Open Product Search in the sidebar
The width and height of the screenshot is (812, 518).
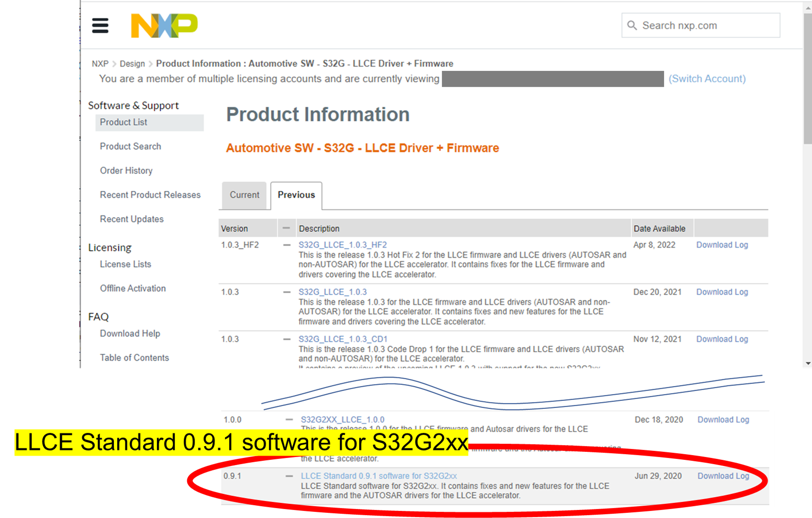[x=130, y=146]
